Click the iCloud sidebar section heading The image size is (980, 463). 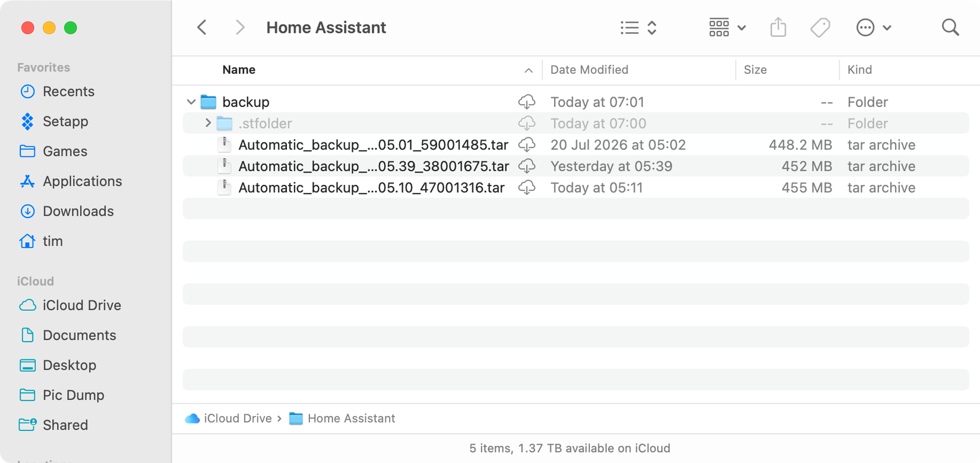tap(35, 281)
